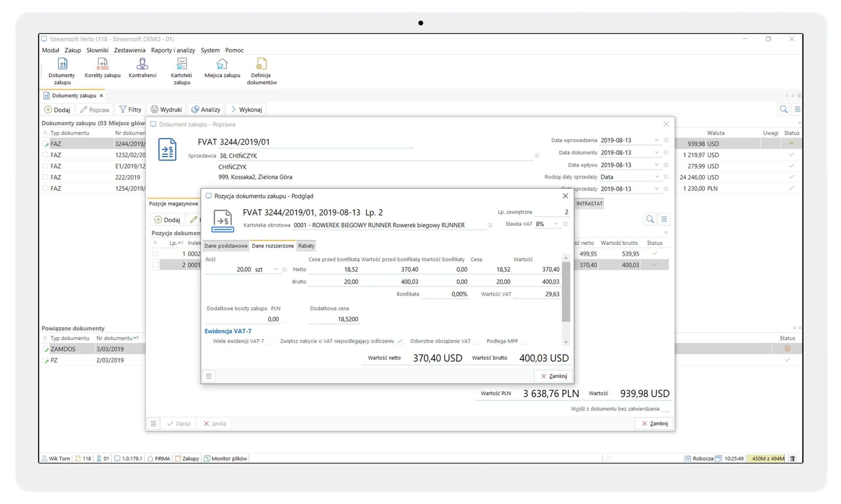The width and height of the screenshot is (841, 504).
Task: Switch to the Rabaty tab
Action: 306,246
